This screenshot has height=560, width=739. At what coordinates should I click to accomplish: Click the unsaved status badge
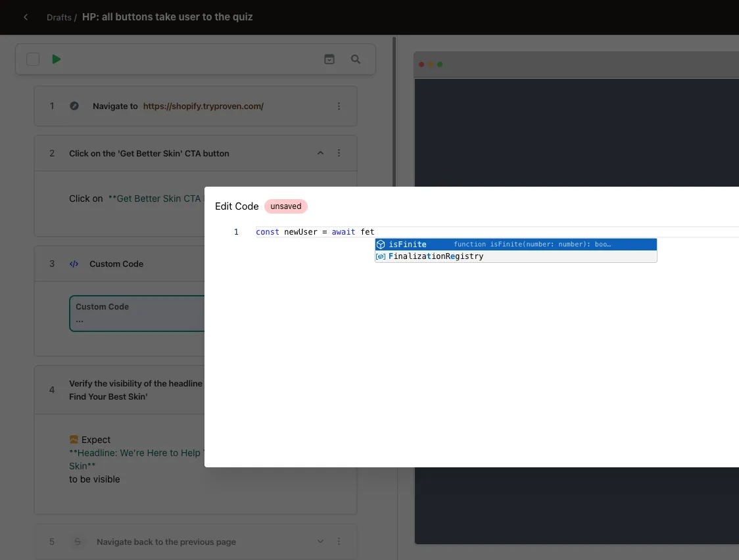(285, 206)
